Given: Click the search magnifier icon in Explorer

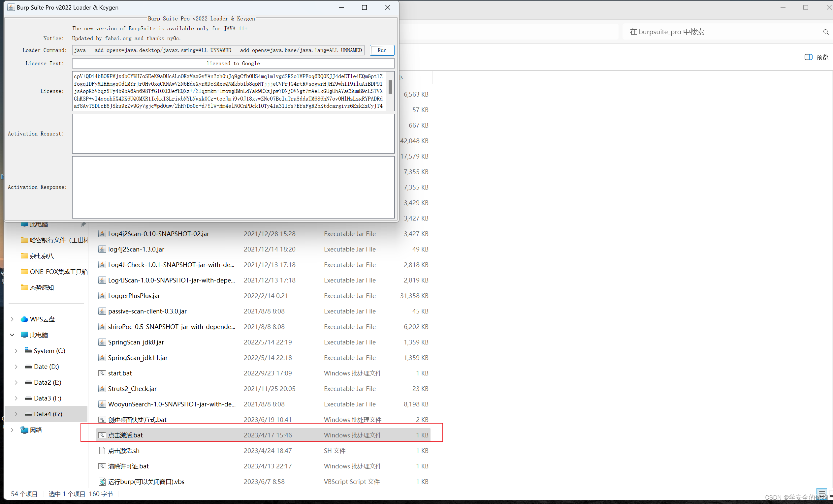Looking at the screenshot, I should tap(825, 32).
